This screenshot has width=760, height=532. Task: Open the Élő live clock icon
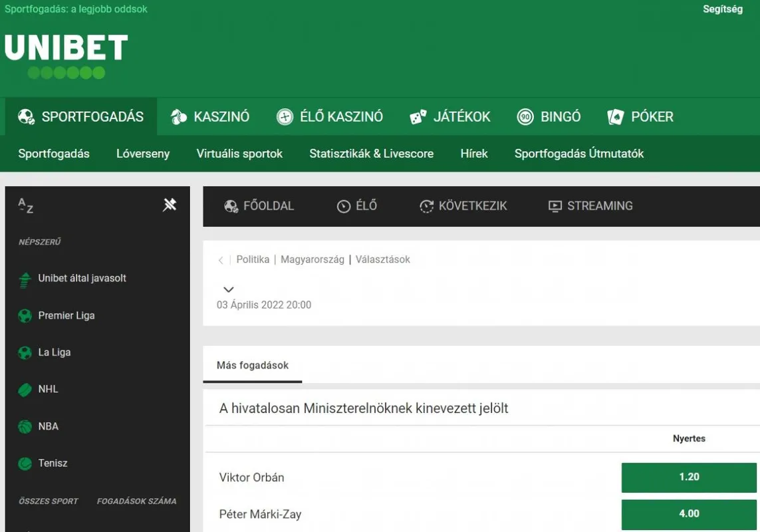(344, 206)
